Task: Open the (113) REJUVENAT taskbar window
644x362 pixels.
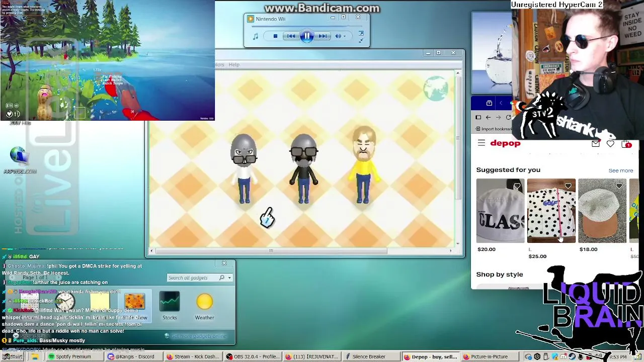Action: [312, 356]
